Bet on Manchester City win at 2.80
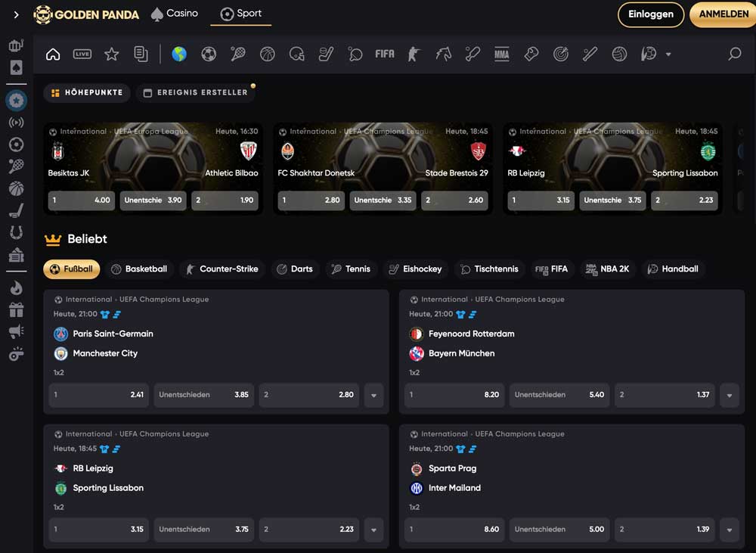756x553 pixels. 308,395
